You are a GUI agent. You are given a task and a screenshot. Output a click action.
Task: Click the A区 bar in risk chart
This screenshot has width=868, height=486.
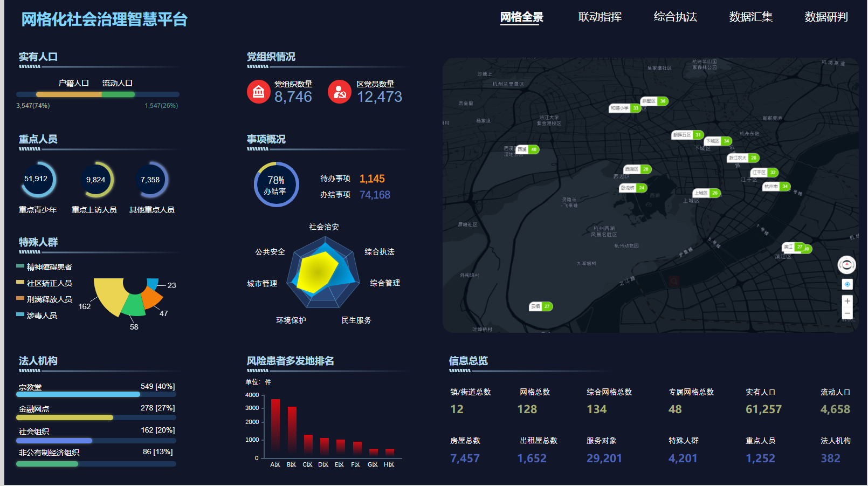(x=275, y=428)
